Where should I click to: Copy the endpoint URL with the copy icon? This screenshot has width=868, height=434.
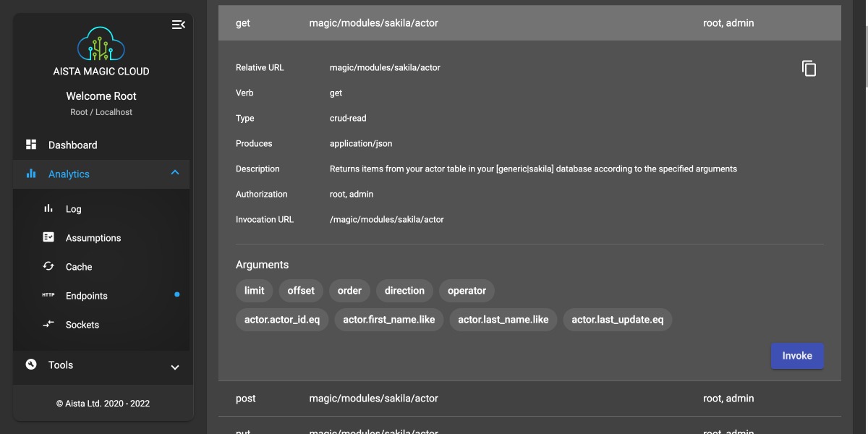click(809, 69)
